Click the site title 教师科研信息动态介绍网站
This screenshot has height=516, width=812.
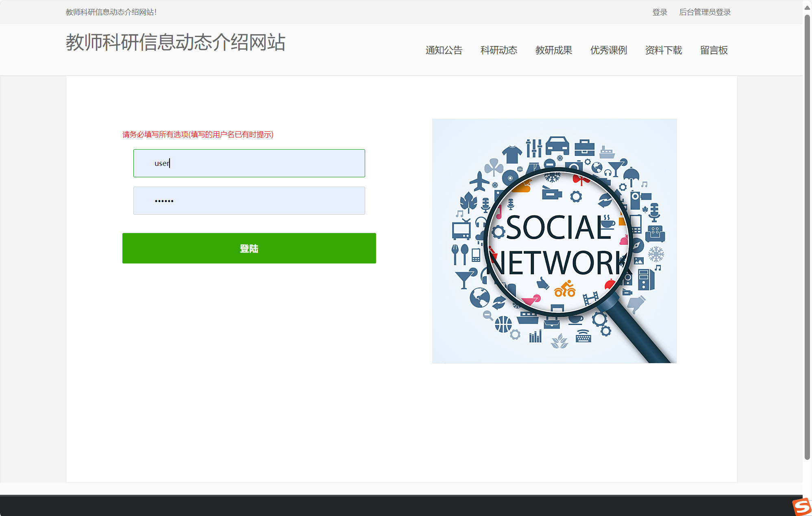(175, 43)
